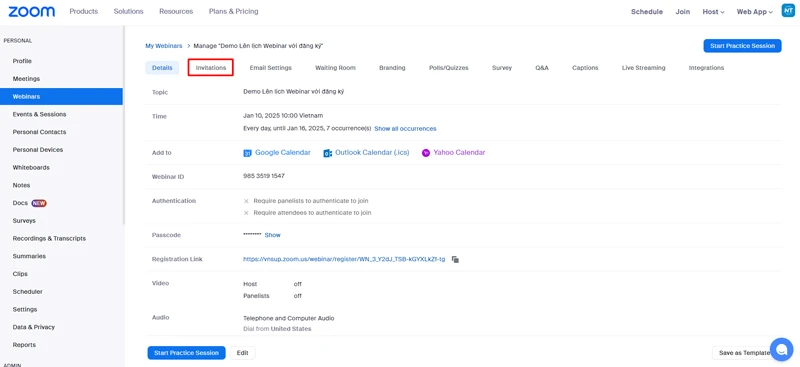Switch to the Survey tab
This screenshot has height=367, width=800.
[x=502, y=68]
